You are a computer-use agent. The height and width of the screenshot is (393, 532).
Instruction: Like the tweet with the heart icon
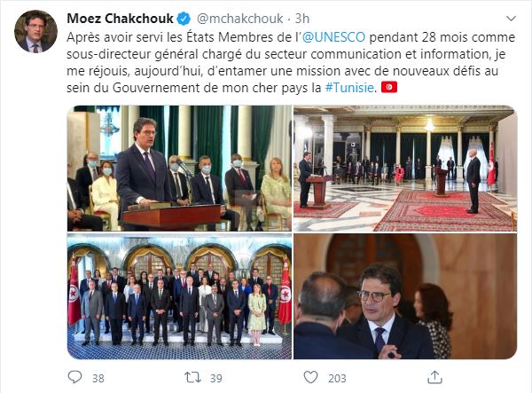[310, 377]
